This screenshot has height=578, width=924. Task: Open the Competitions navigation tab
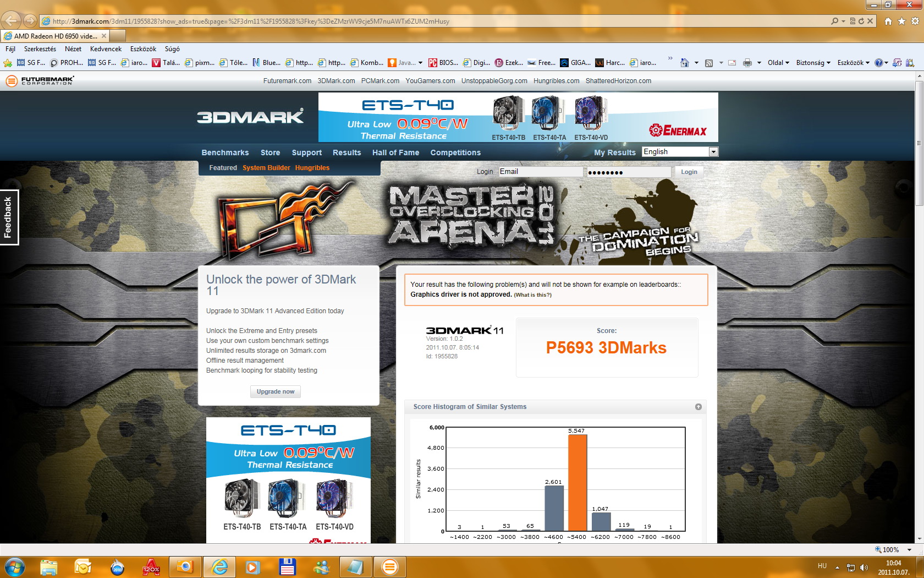[x=455, y=152]
